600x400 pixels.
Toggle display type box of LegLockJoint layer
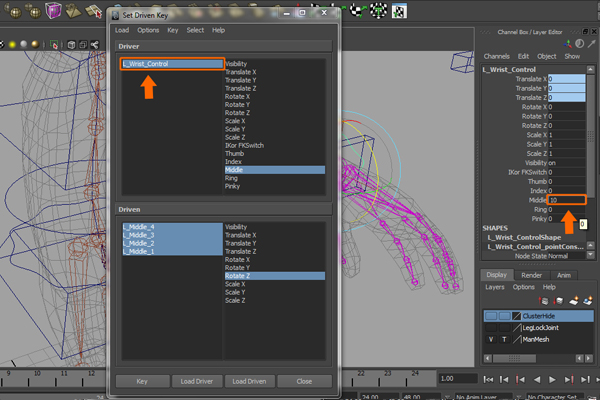tap(504, 328)
